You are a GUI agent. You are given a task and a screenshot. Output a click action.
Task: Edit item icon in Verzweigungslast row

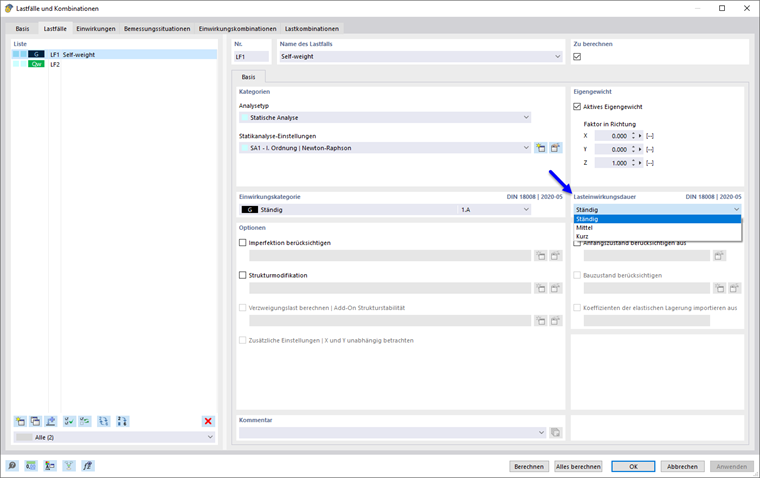tap(555, 320)
